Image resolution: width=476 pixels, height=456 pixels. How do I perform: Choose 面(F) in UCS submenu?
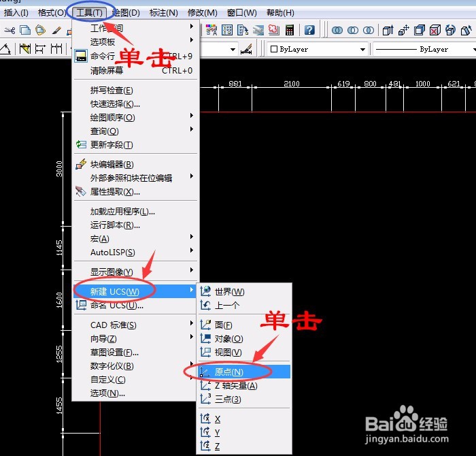pos(244,325)
